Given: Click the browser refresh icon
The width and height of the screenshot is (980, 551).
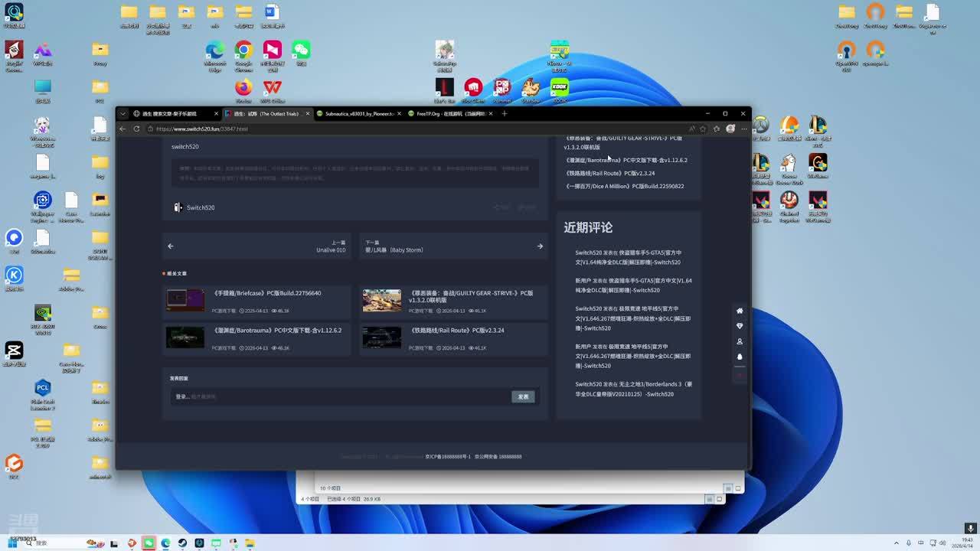Looking at the screenshot, I should click(136, 129).
